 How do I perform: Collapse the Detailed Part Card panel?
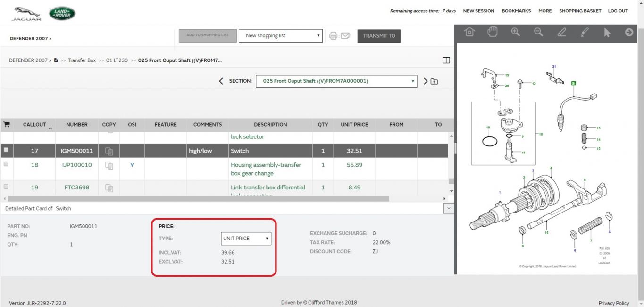449,208
